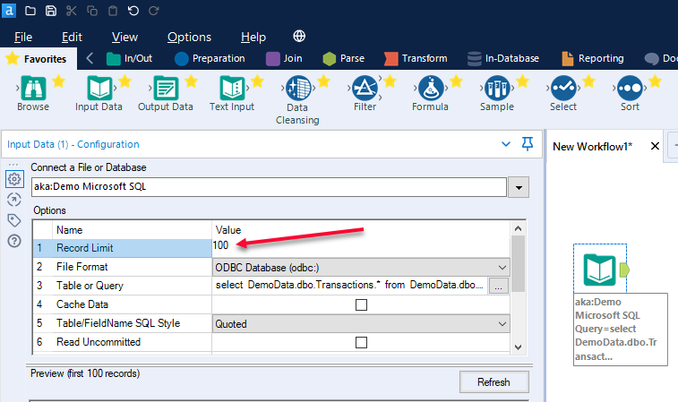Image resolution: width=678 pixels, height=402 pixels.
Task: Open the Options menu
Action: 189,37
